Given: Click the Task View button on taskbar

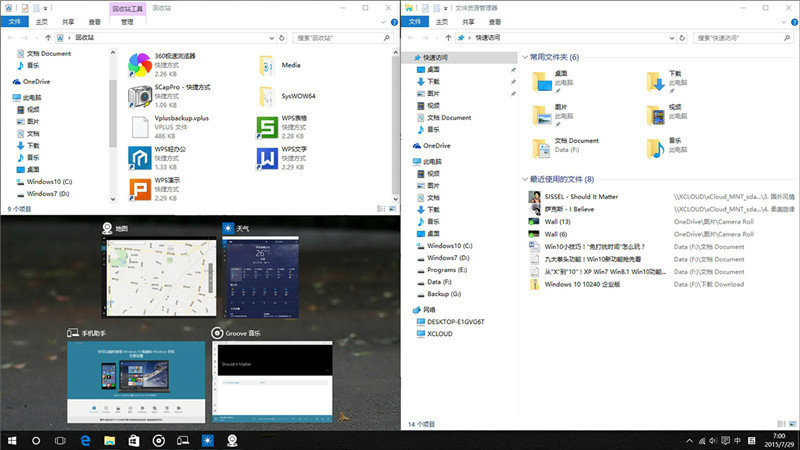Looking at the screenshot, I should pyautogui.click(x=60, y=440).
